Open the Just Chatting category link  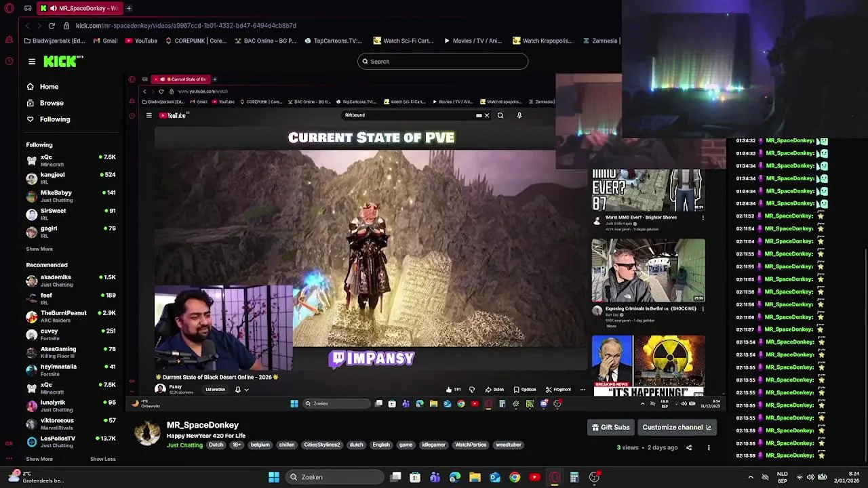(184, 445)
